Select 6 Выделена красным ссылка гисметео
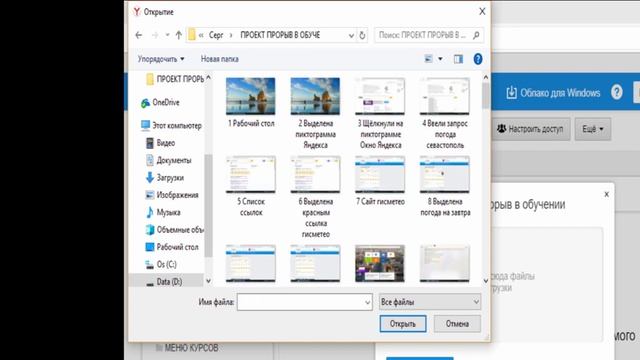The image size is (640, 360). [315, 197]
